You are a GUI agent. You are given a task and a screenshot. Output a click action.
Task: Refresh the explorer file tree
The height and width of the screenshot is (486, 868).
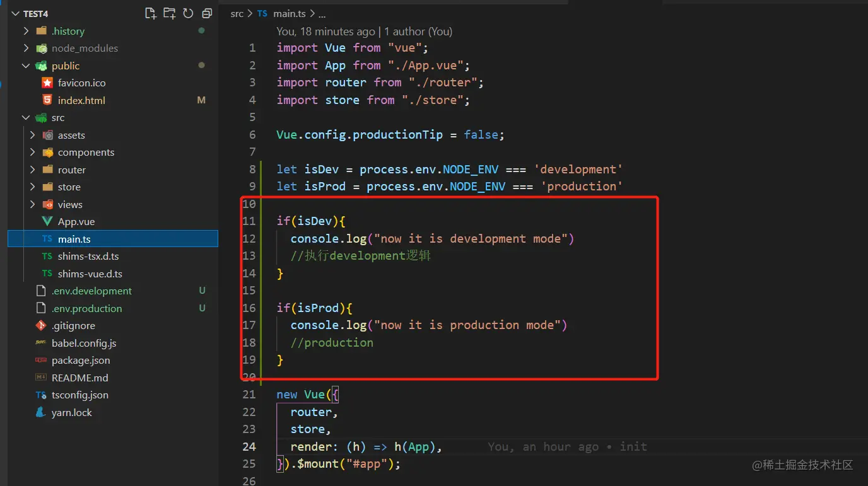188,13
